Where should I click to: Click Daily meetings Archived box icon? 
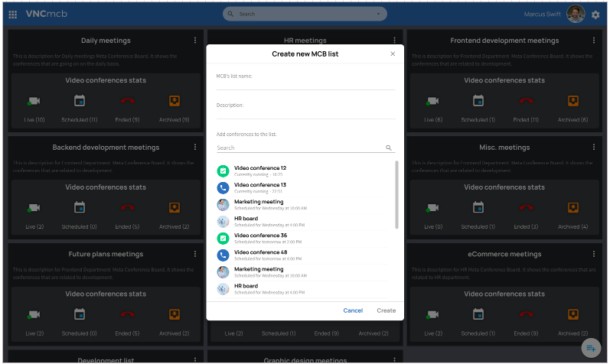[x=175, y=101]
